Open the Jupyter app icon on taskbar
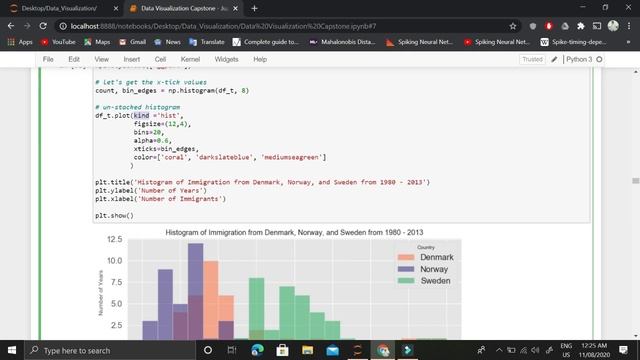The height and width of the screenshot is (360, 640). click(358, 350)
